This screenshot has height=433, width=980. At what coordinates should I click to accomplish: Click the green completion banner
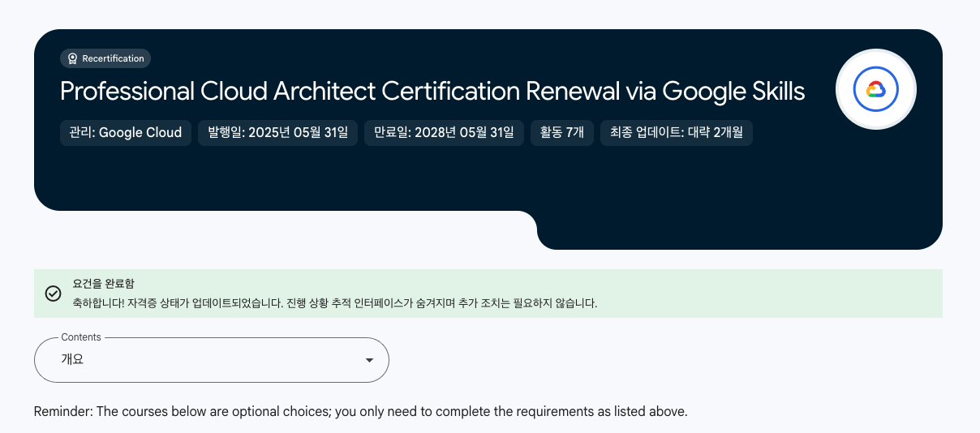[488, 294]
